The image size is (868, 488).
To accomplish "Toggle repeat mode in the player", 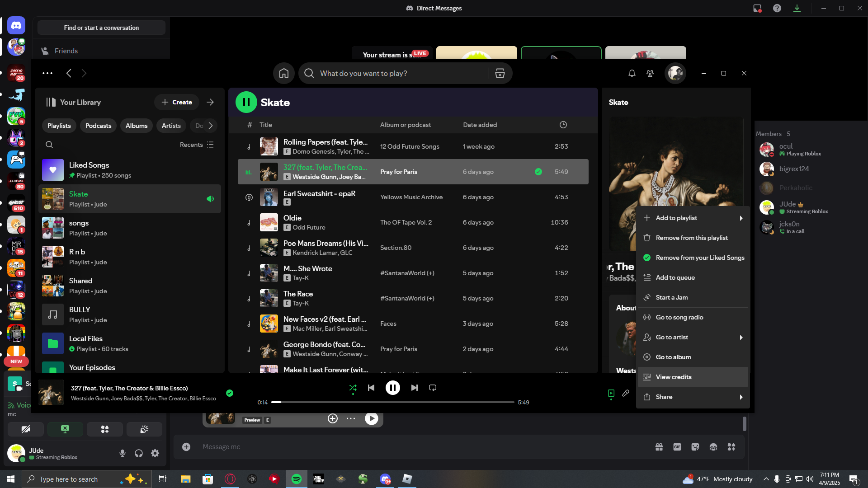I will [x=433, y=388].
